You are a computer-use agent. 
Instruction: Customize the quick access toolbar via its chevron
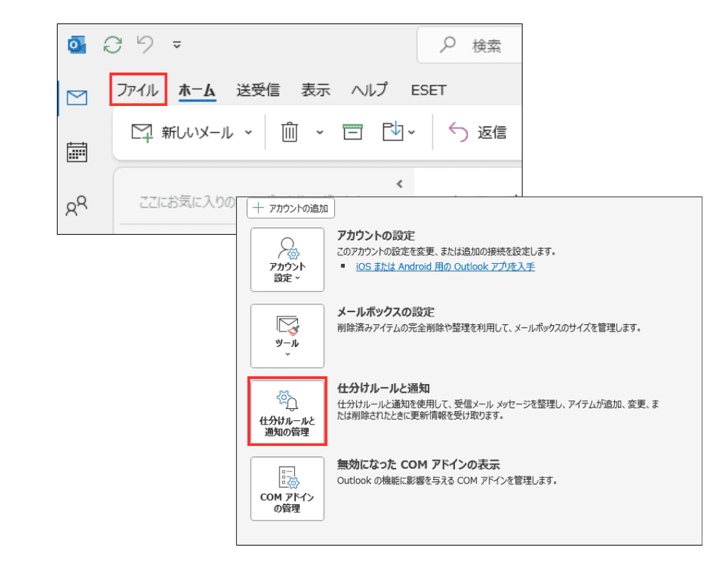click(176, 44)
